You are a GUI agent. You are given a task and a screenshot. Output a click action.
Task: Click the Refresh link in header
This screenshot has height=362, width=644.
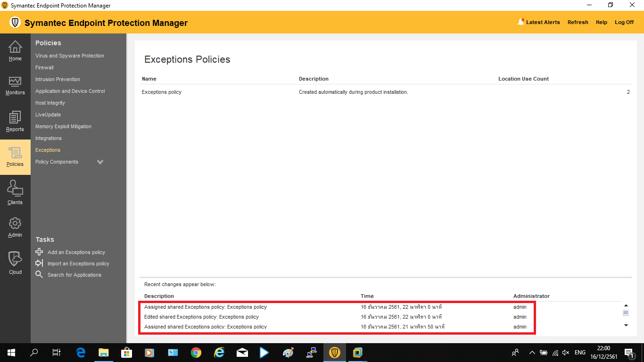[x=578, y=22]
